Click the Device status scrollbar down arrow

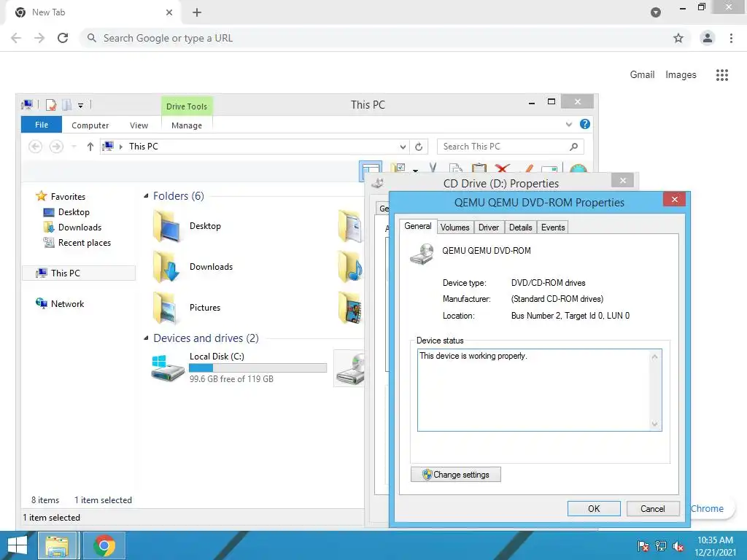coord(655,424)
